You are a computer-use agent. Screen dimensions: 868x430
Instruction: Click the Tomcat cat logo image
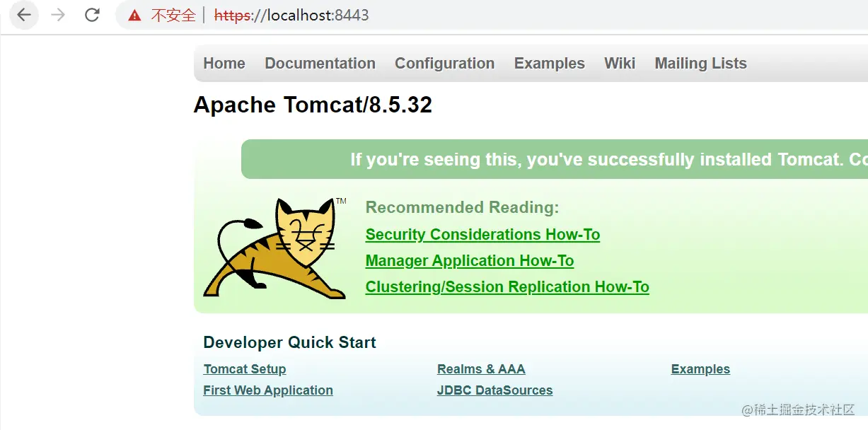275,248
